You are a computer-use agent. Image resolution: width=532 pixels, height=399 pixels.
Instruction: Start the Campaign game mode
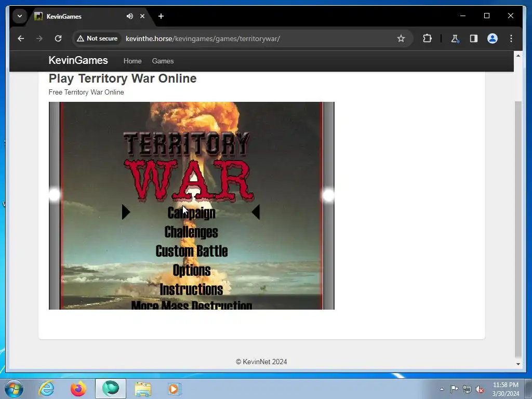tap(191, 212)
